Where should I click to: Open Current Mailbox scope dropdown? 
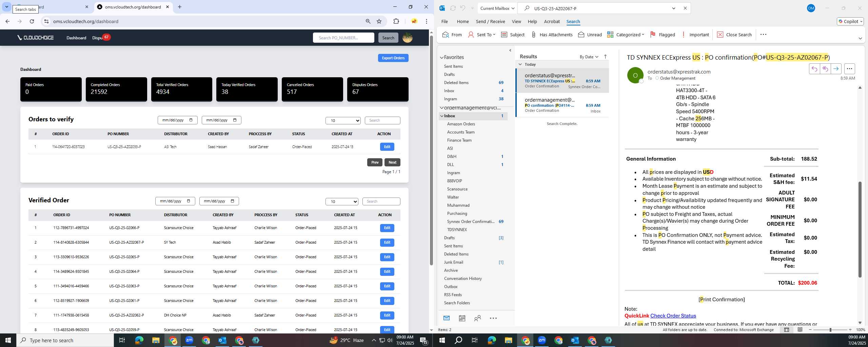[497, 8]
